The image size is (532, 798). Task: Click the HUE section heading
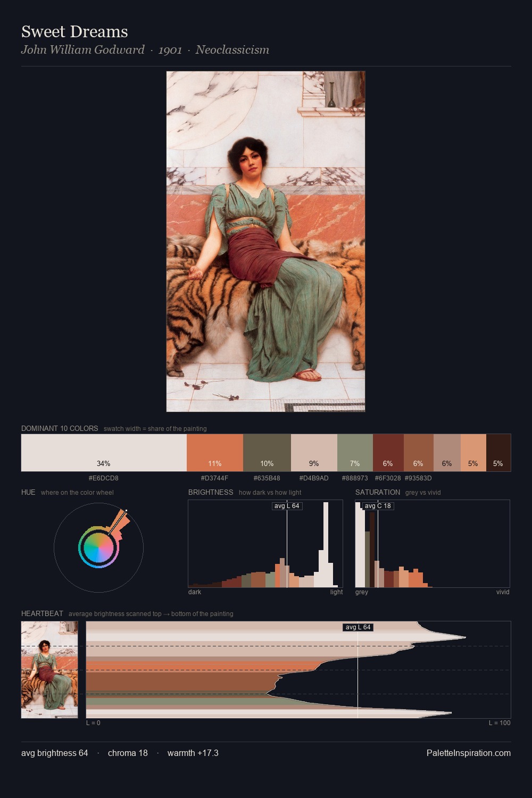[28, 492]
